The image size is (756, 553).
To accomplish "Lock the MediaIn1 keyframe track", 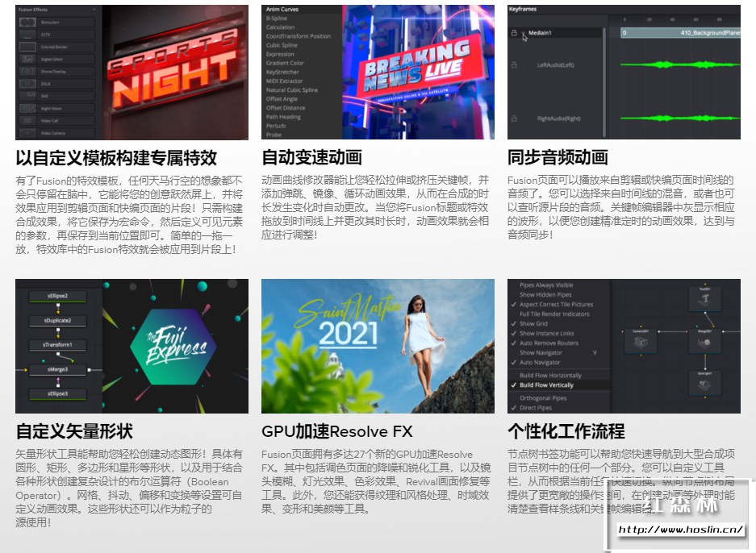I will click(x=513, y=34).
